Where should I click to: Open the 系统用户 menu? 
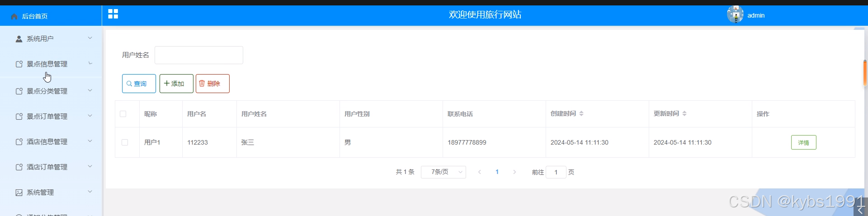51,39
